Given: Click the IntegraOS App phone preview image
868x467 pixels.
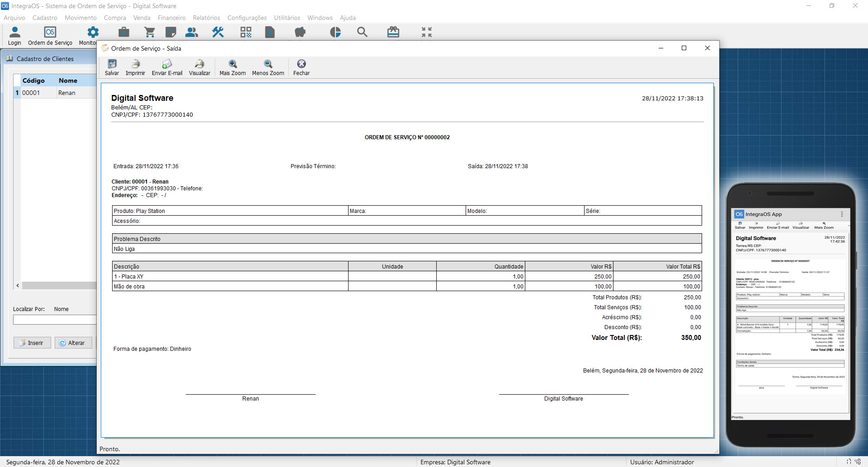Looking at the screenshot, I should [x=791, y=315].
